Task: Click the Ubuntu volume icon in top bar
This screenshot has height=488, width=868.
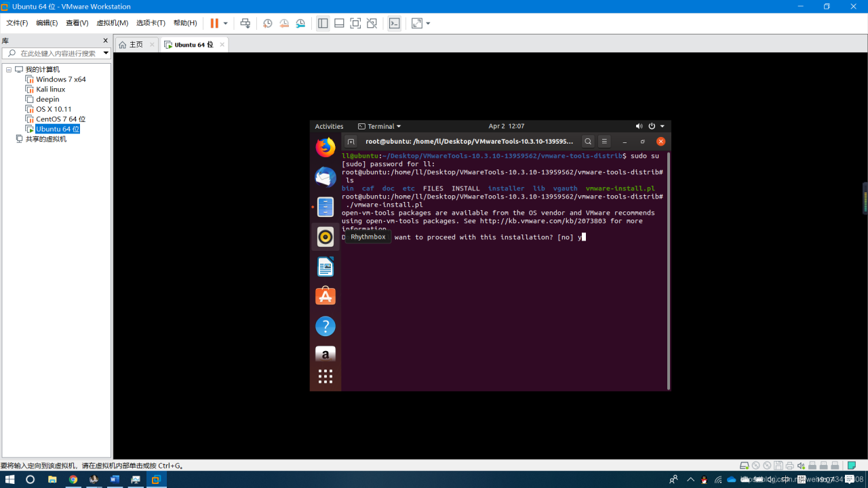Action: (x=639, y=126)
